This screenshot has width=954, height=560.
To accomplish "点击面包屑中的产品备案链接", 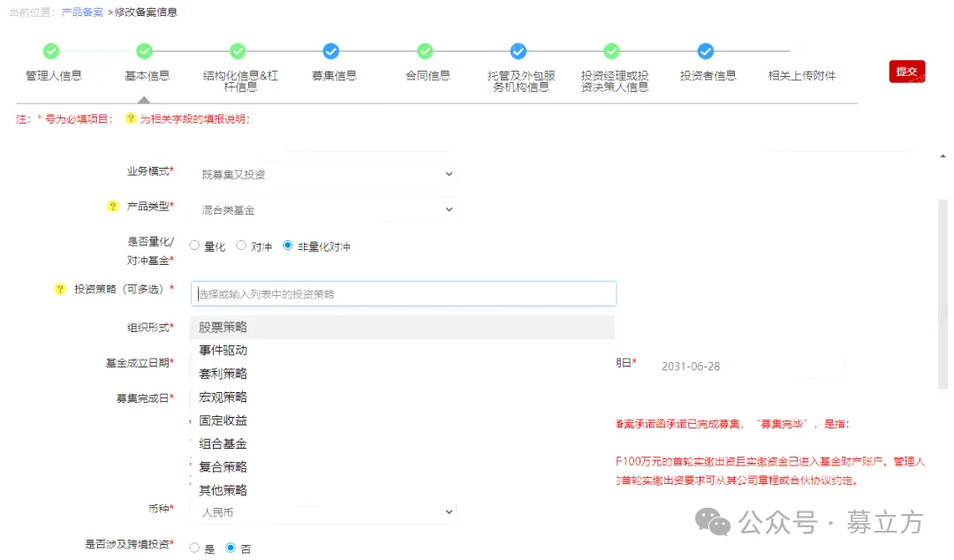I will tap(82, 12).
